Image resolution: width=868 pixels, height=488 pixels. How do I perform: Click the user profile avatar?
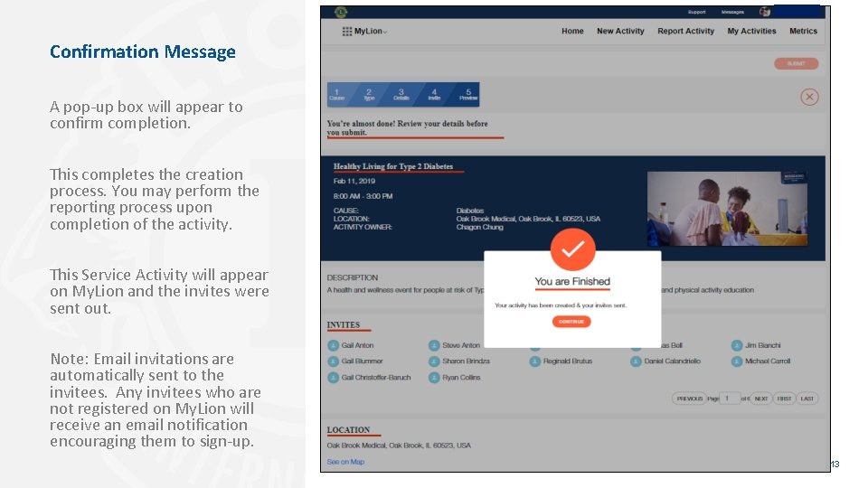[x=765, y=12]
